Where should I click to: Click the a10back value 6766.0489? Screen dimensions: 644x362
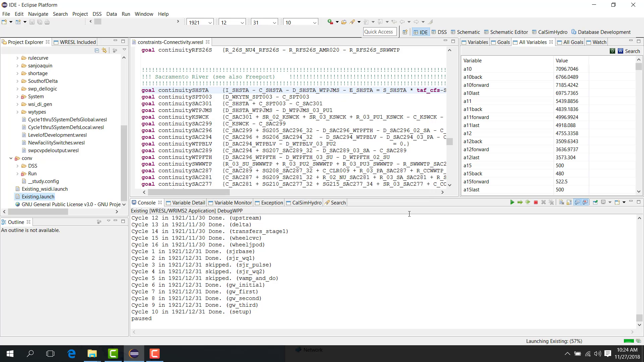567,77
